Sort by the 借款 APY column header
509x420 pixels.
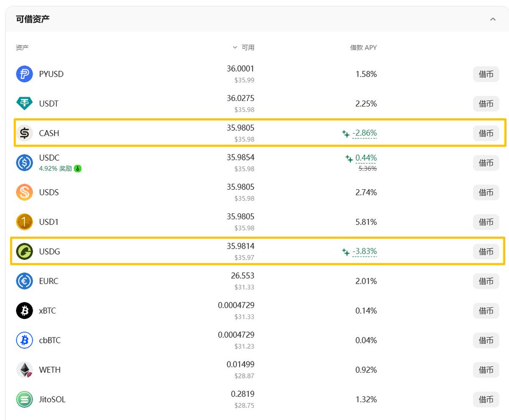[363, 48]
